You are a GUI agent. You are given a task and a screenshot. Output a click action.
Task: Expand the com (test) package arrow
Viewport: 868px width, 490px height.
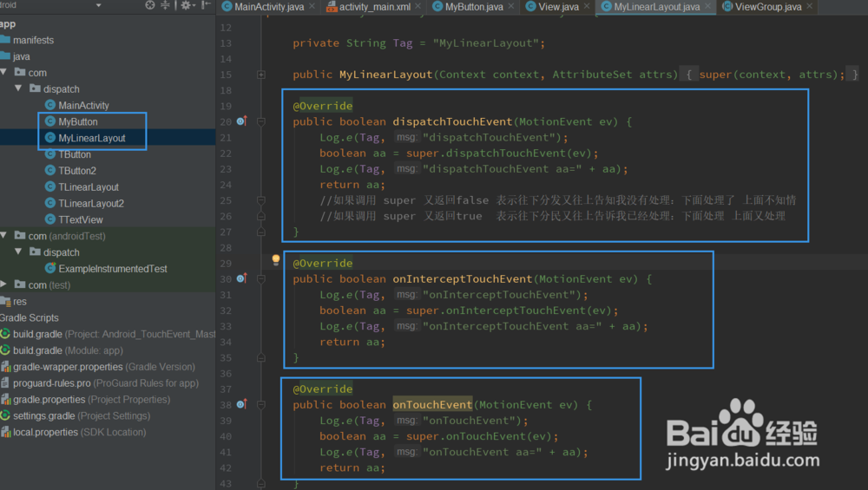[x=3, y=284]
